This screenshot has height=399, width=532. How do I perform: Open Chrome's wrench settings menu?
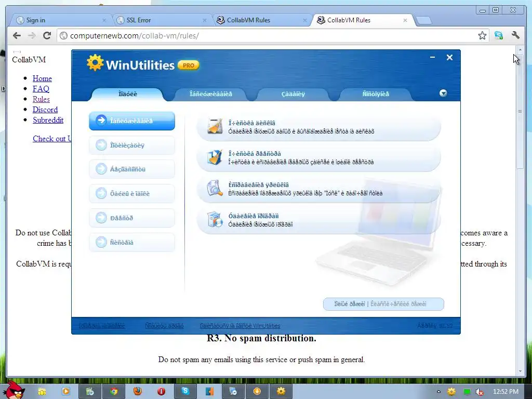coord(515,35)
